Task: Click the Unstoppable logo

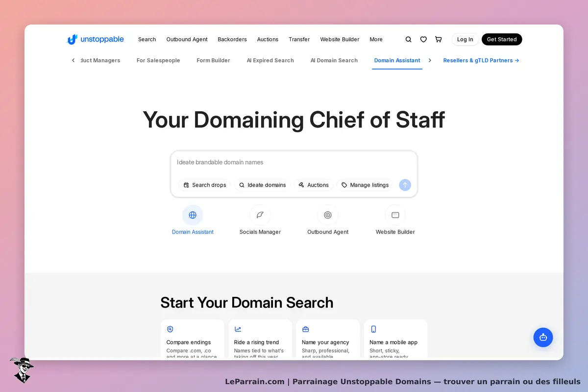Action: coord(95,39)
